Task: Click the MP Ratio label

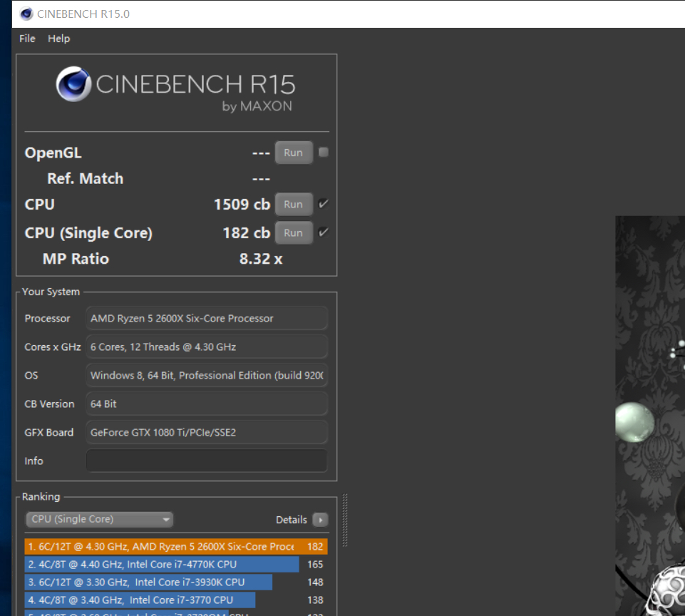Action: [x=76, y=259]
